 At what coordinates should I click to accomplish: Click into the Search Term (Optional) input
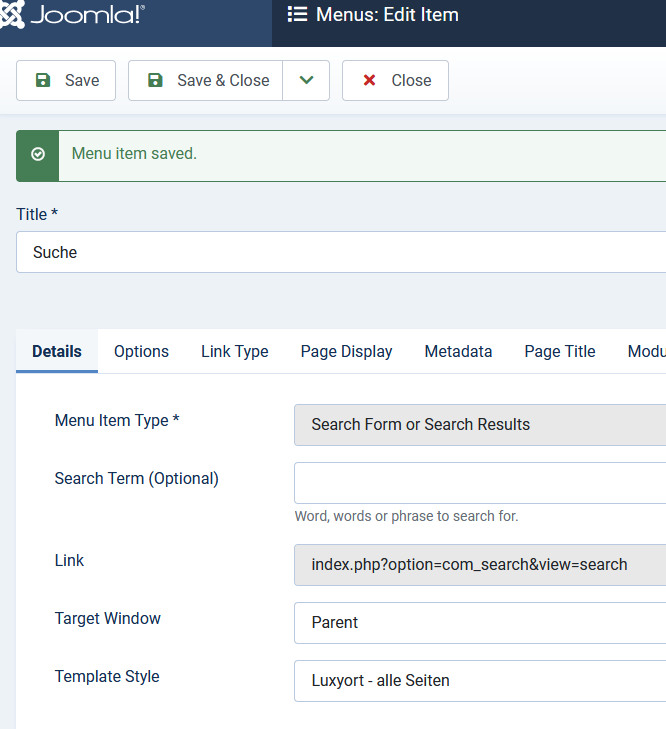point(480,483)
